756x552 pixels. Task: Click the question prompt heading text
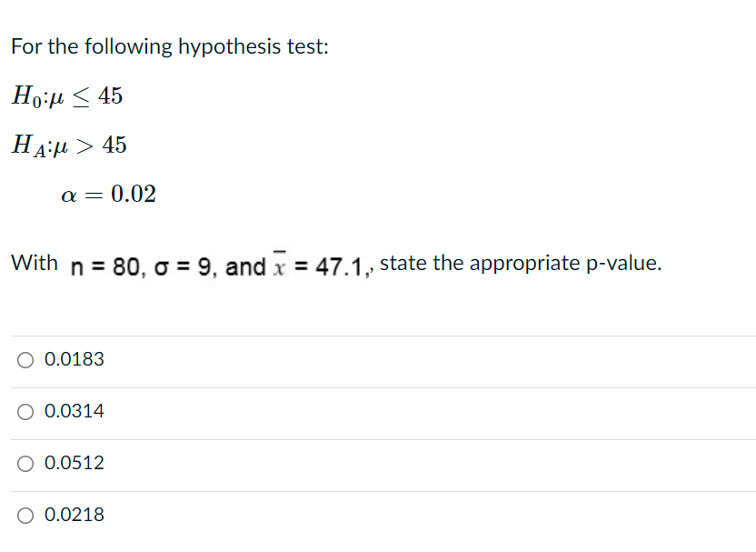click(169, 45)
